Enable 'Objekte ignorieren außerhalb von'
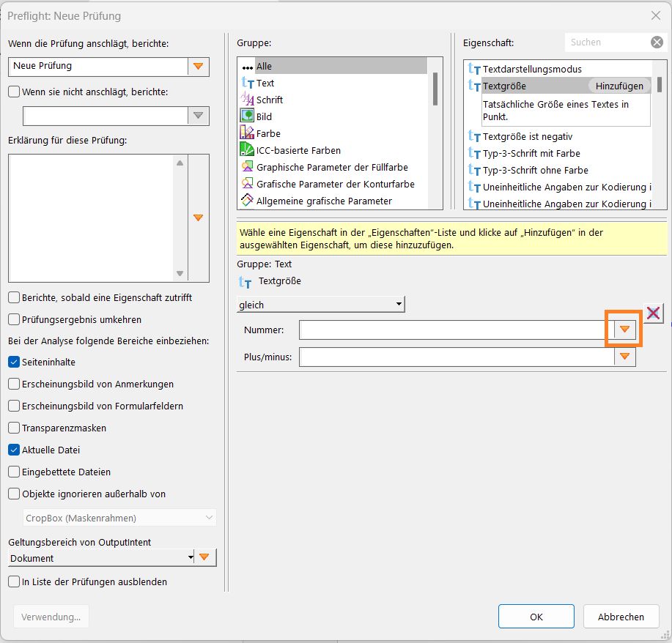672x643 pixels. click(14, 494)
